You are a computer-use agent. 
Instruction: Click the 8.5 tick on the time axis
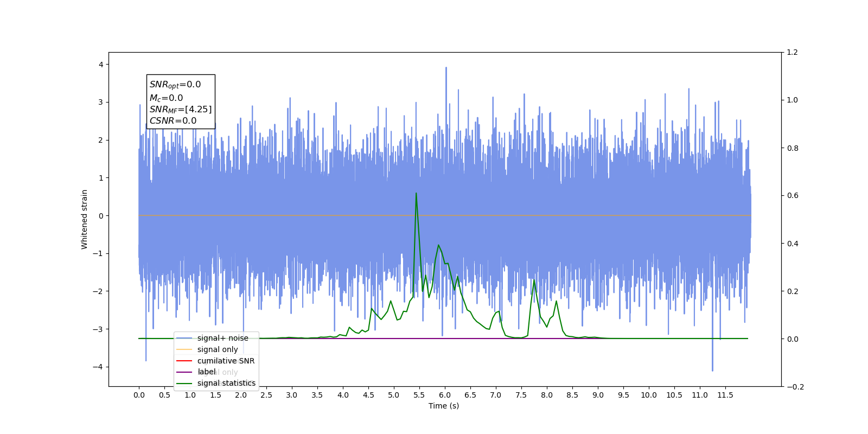point(572,395)
